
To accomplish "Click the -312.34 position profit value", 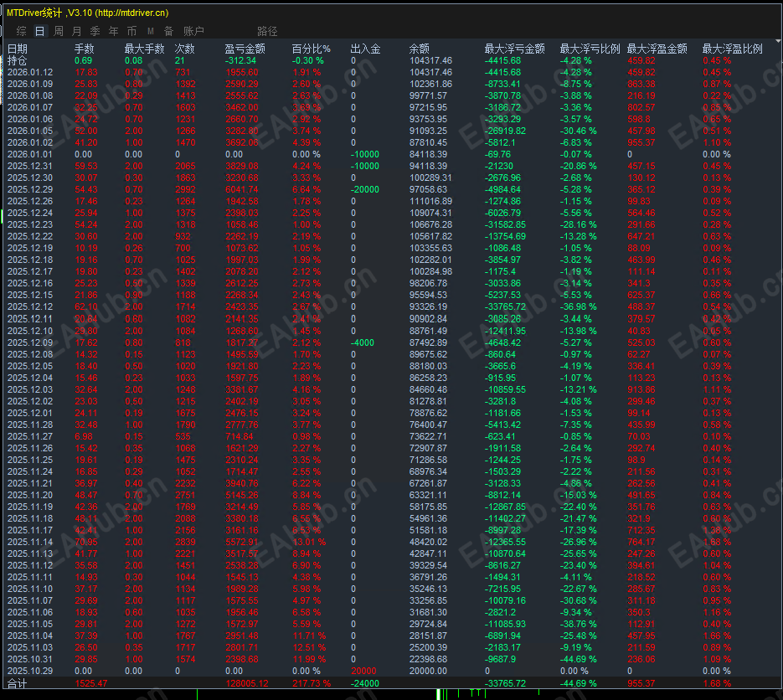I will click(x=240, y=60).
